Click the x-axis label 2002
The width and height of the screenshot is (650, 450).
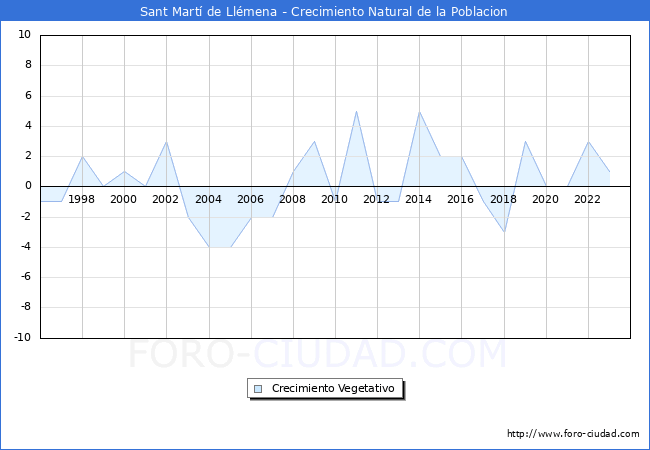tap(165, 199)
